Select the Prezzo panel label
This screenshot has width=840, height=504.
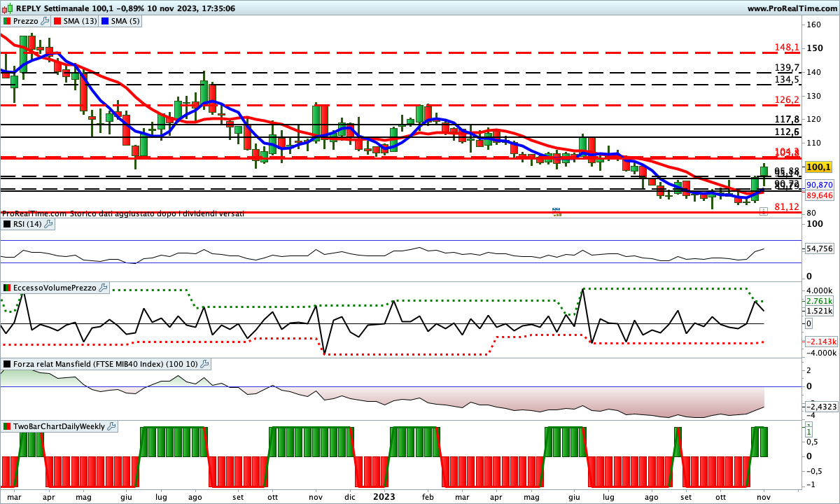[x=26, y=21]
